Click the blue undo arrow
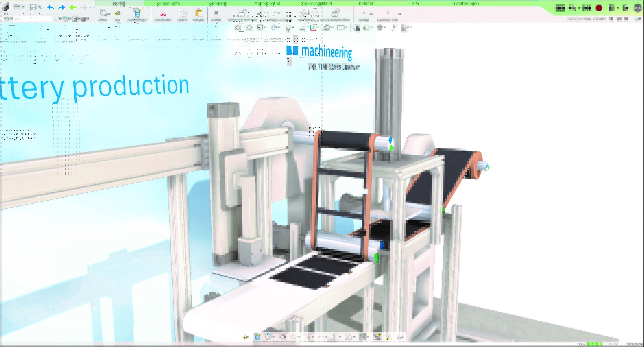Image resolution: width=644 pixels, height=347 pixels. pos(51,7)
